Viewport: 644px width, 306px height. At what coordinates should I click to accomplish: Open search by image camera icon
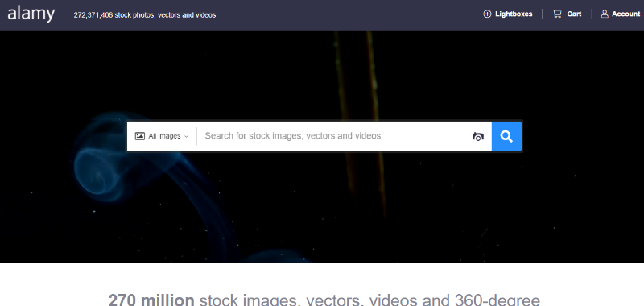click(477, 136)
